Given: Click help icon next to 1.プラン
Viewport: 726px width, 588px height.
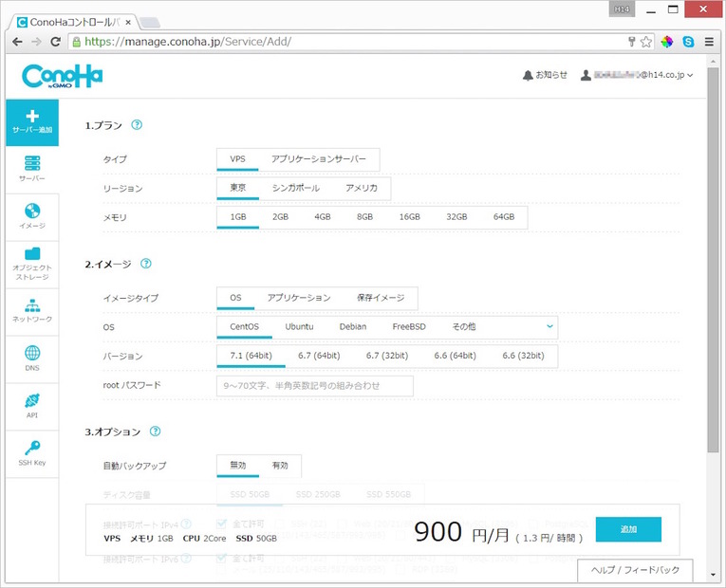Looking at the screenshot, I should click(137, 125).
